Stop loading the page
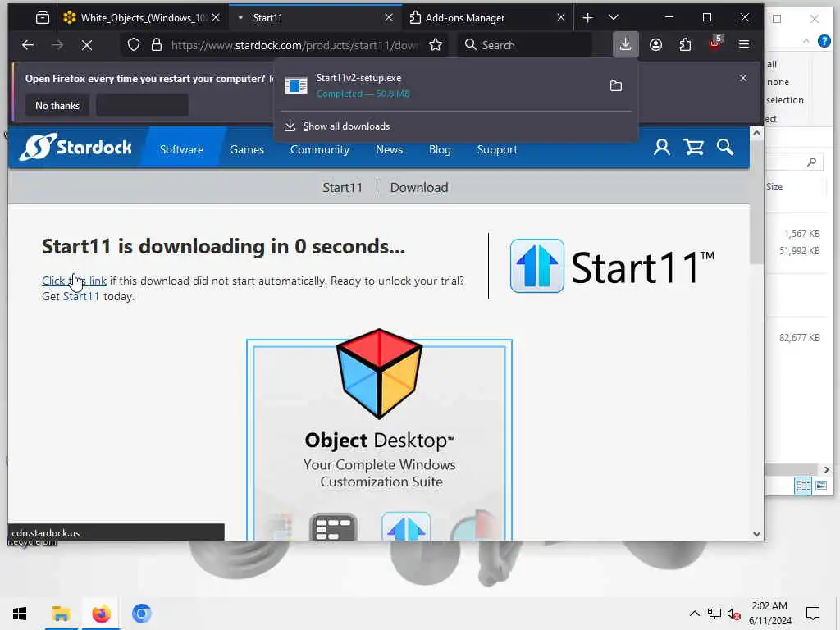Viewport: 840px width, 630px height. pyautogui.click(x=87, y=45)
